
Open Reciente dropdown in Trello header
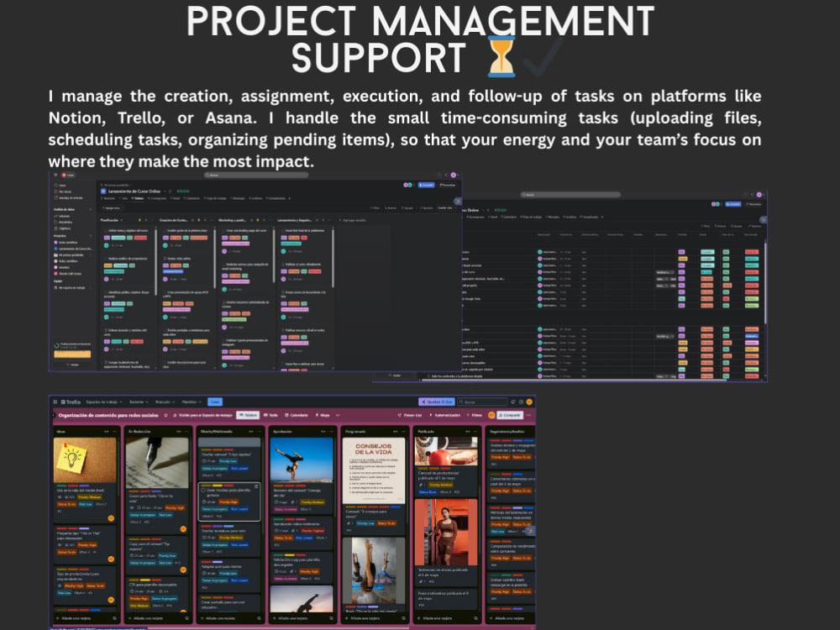pyautogui.click(x=139, y=402)
